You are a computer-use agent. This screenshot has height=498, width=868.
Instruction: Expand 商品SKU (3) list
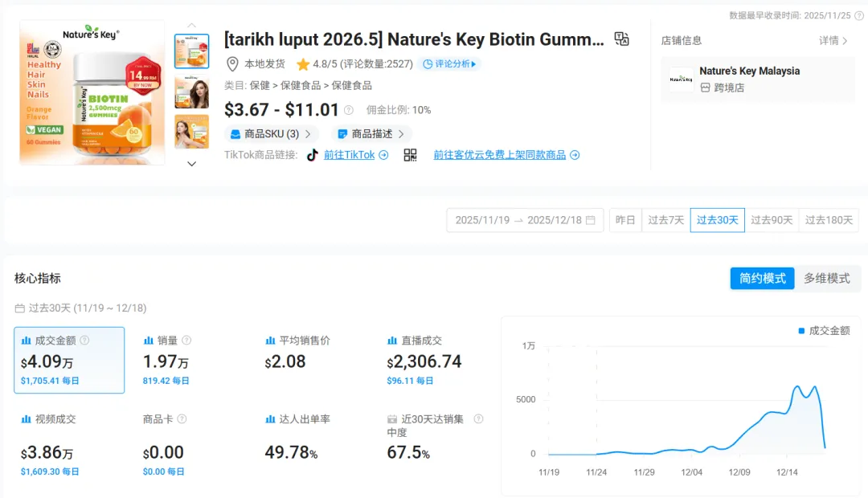pos(271,134)
